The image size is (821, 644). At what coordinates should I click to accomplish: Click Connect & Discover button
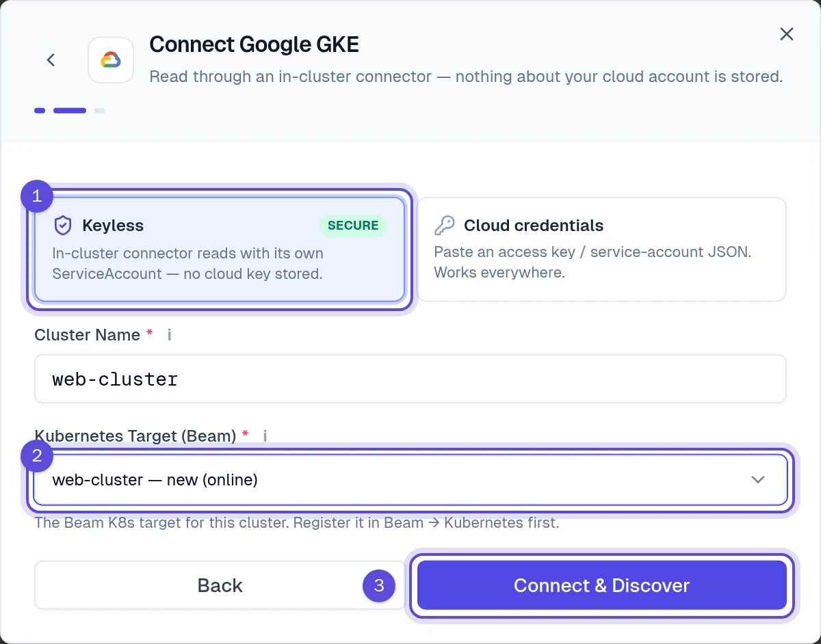602,585
